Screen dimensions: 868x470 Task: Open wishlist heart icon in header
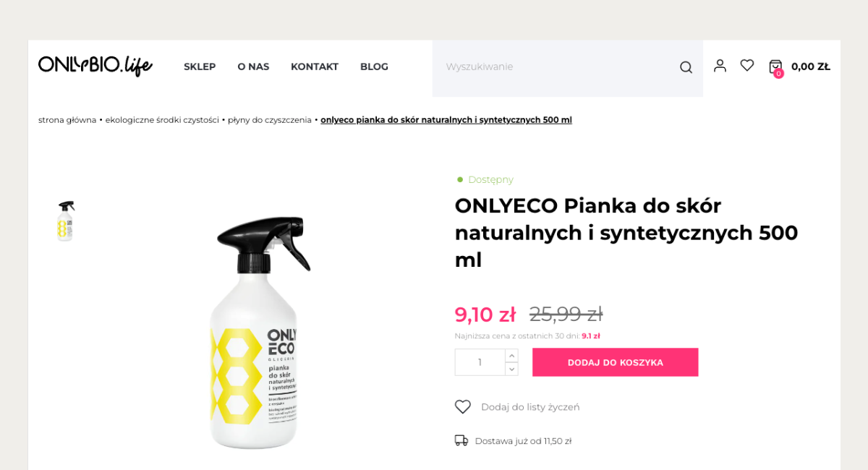click(747, 66)
